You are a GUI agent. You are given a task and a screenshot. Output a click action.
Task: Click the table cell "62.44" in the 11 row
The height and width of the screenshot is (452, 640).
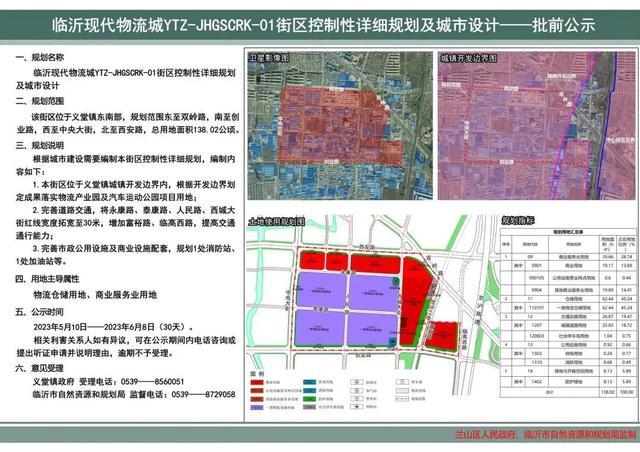pos(607,299)
